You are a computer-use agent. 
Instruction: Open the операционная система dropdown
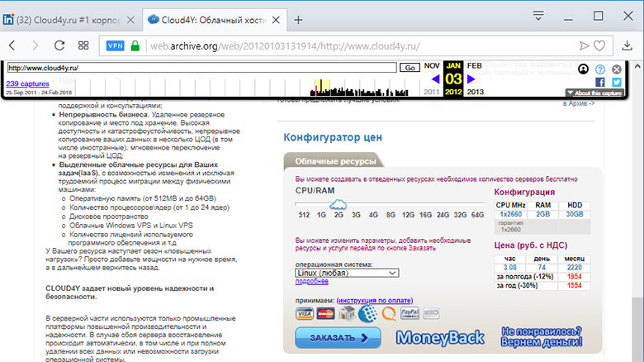point(347,273)
